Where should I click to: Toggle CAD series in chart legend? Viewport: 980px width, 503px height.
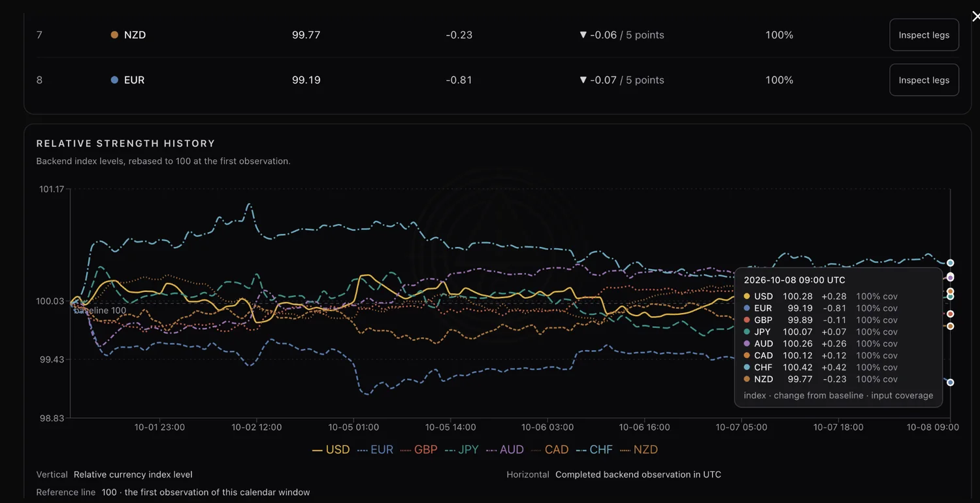[x=549, y=449]
